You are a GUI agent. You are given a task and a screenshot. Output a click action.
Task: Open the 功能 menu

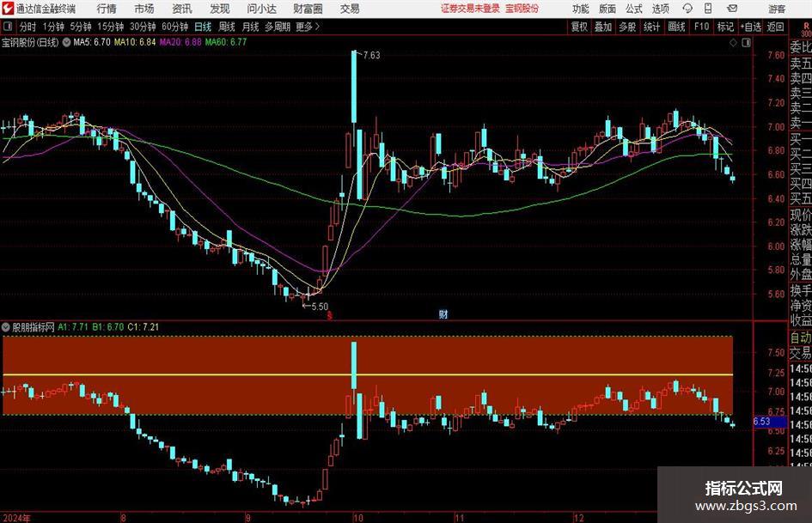click(x=581, y=9)
